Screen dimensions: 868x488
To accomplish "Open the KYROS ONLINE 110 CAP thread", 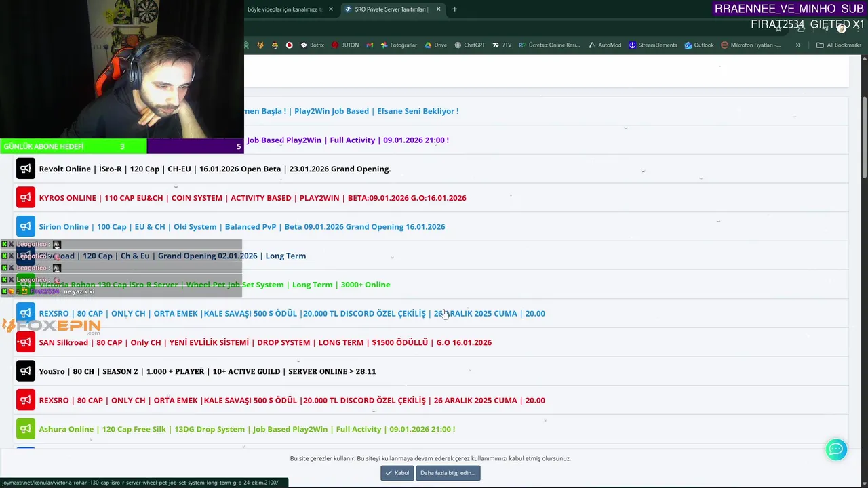I will (252, 198).
